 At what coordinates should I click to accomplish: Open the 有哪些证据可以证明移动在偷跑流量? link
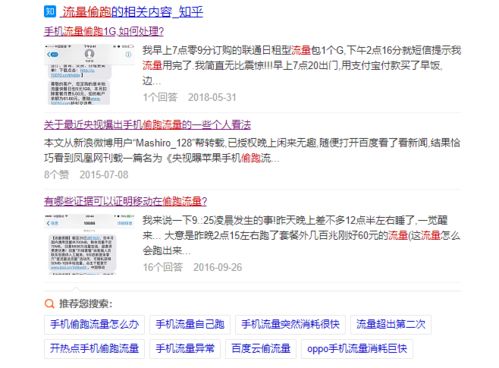126,201
